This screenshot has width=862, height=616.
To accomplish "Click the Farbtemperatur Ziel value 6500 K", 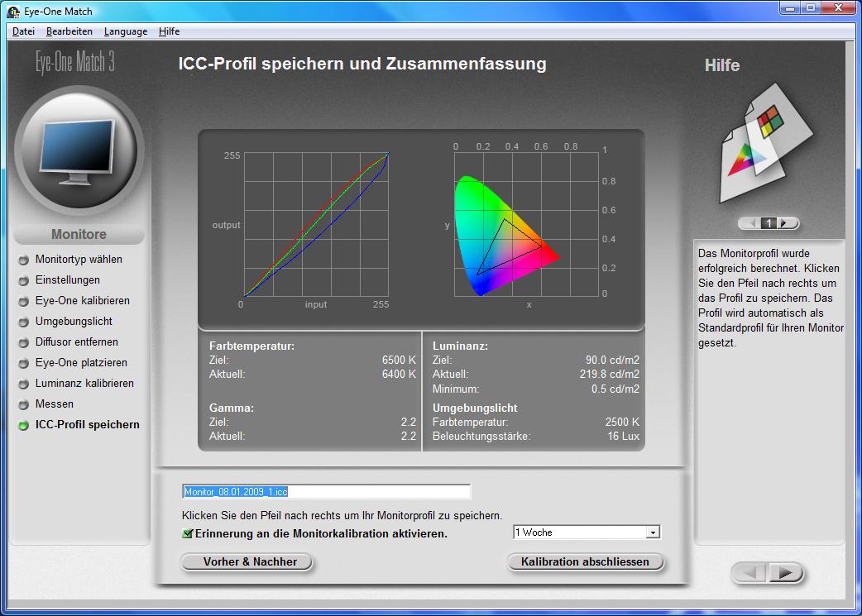I will click(x=399, y=360).
